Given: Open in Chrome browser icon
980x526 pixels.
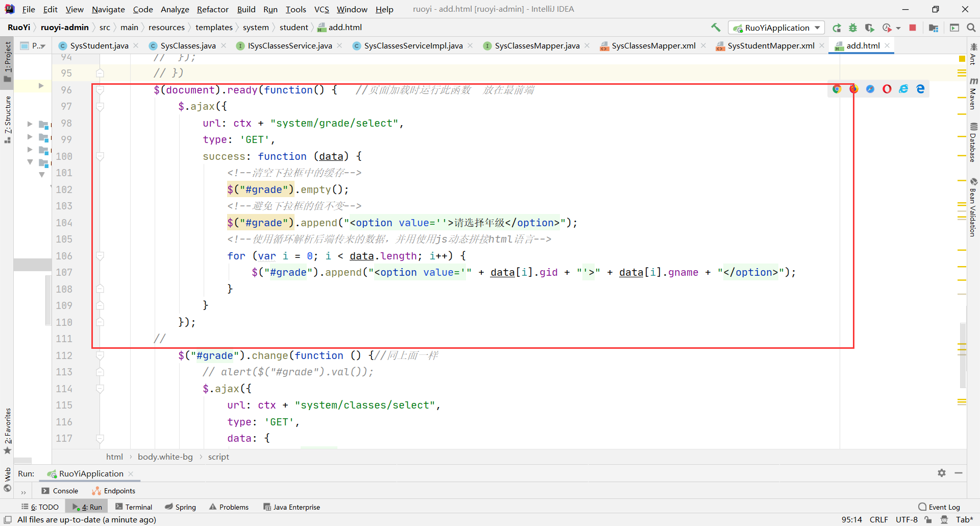Looking at the screenshot, I should [x=837, y=89].
